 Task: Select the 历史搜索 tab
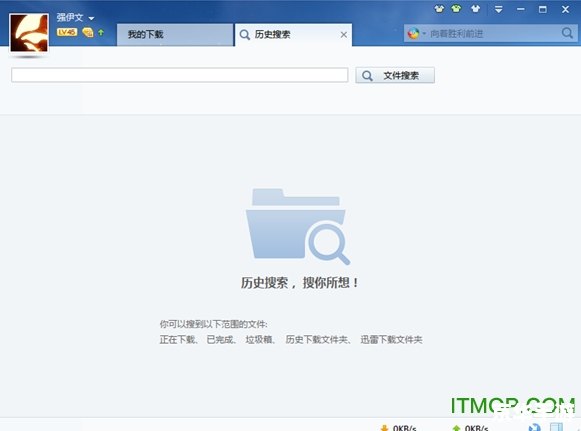point(293,35)
